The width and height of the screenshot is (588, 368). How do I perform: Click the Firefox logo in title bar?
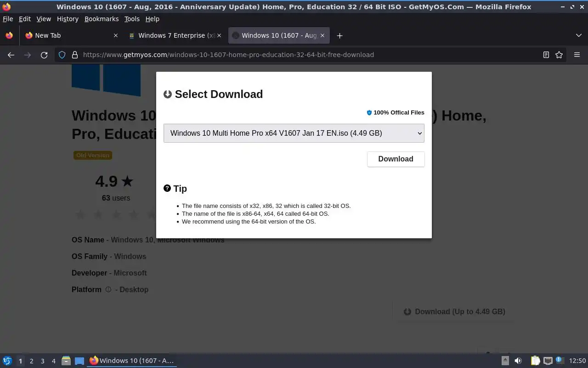(x=6, y=7)
